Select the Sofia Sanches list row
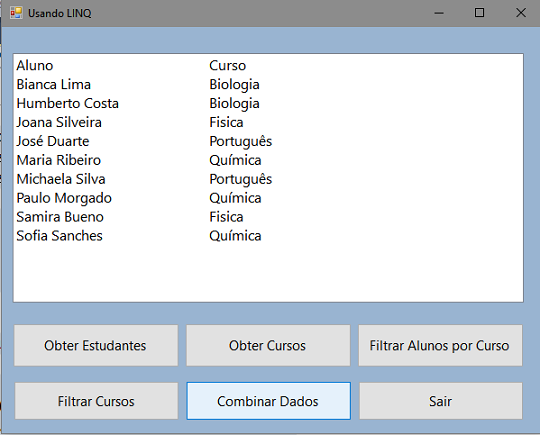 [268, 236]
